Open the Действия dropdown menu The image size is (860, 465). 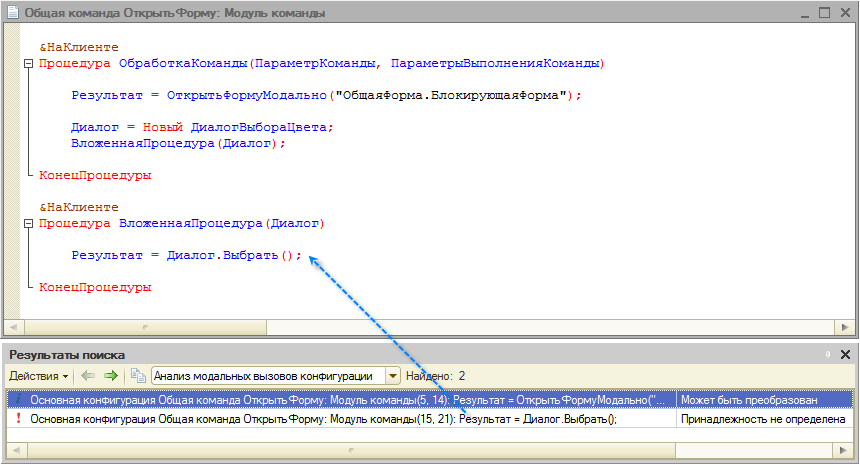pos(38,375)
